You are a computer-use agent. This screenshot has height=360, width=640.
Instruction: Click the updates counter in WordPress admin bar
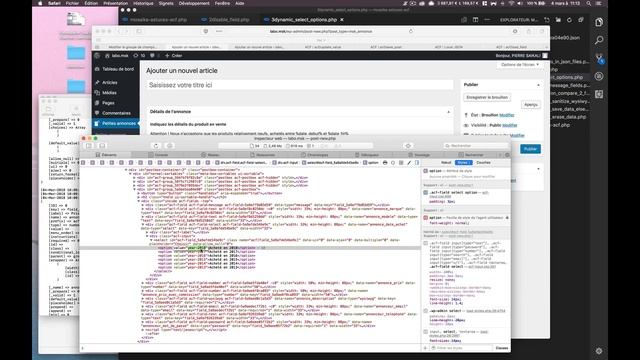click(139, 56)
